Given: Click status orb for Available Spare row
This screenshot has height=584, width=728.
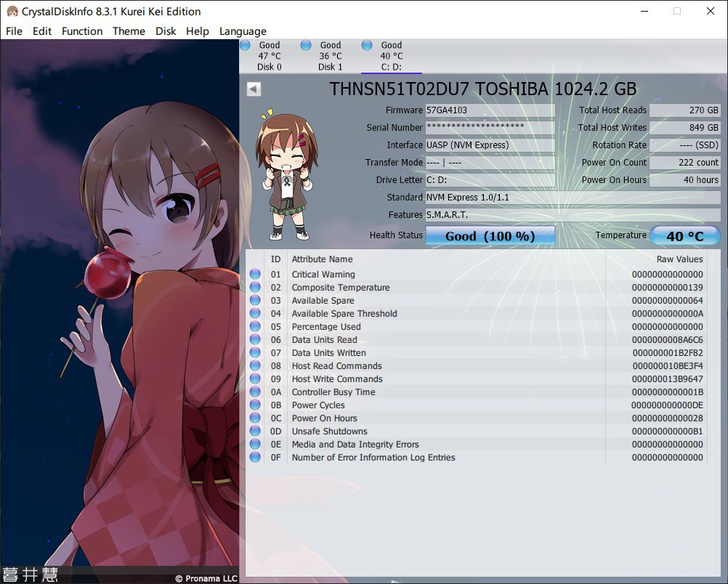Looking at the screenshot, I should tap(255, 300).
